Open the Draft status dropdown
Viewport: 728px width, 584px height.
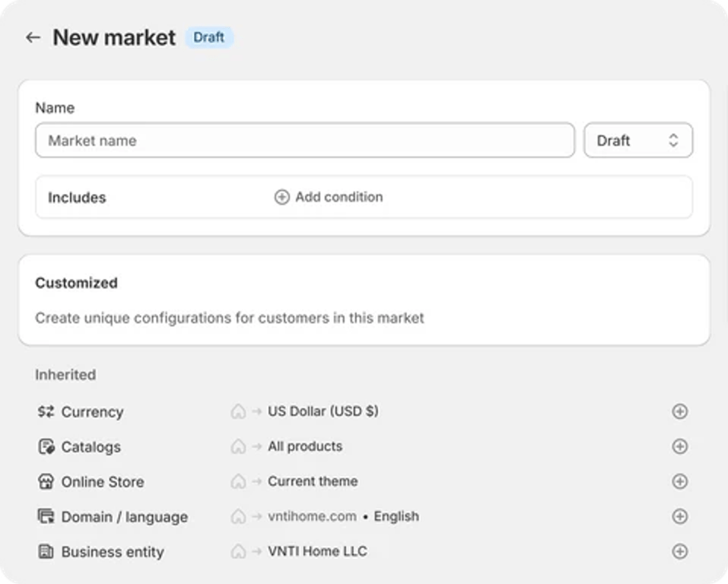[637, 141]
